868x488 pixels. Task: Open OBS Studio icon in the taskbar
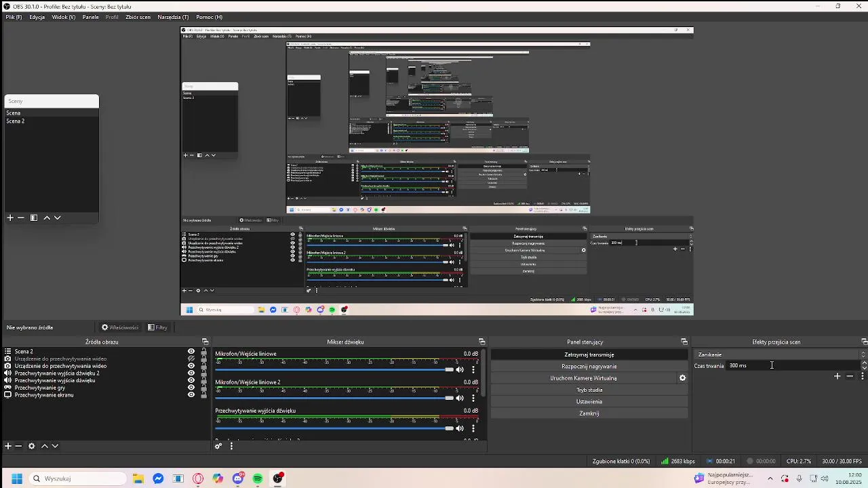278,479
